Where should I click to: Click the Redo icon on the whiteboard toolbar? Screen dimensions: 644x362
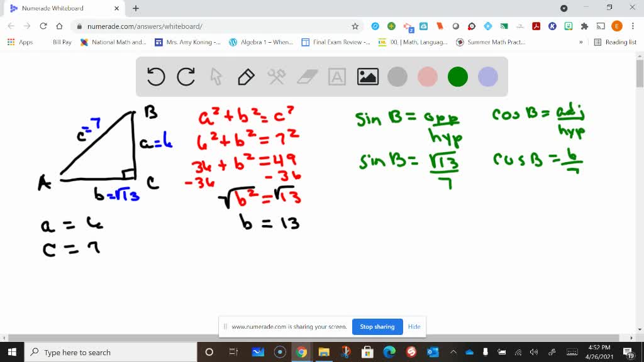pos(186,77)
